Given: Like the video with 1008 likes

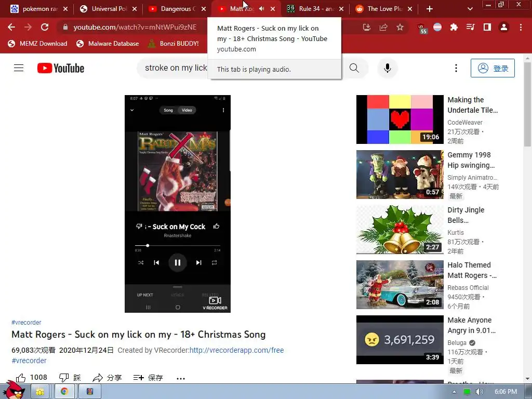Looking at the screenshot, I should [31, 378].
